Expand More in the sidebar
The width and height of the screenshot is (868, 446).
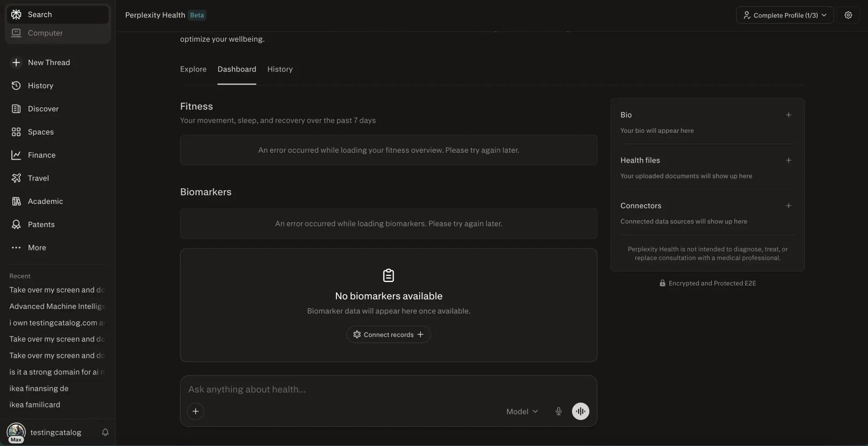(36, 247)
